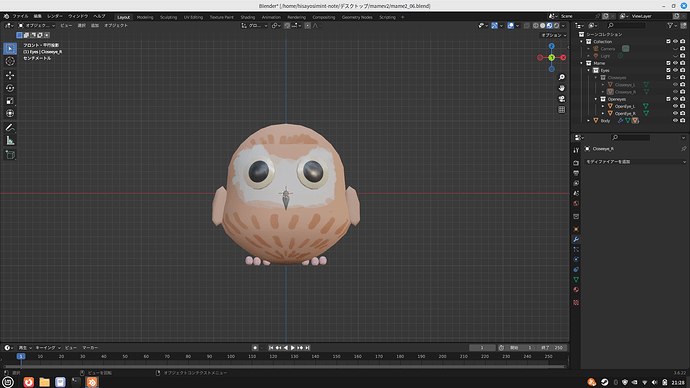Switch to the Shading workspace tab

[247, 17]
